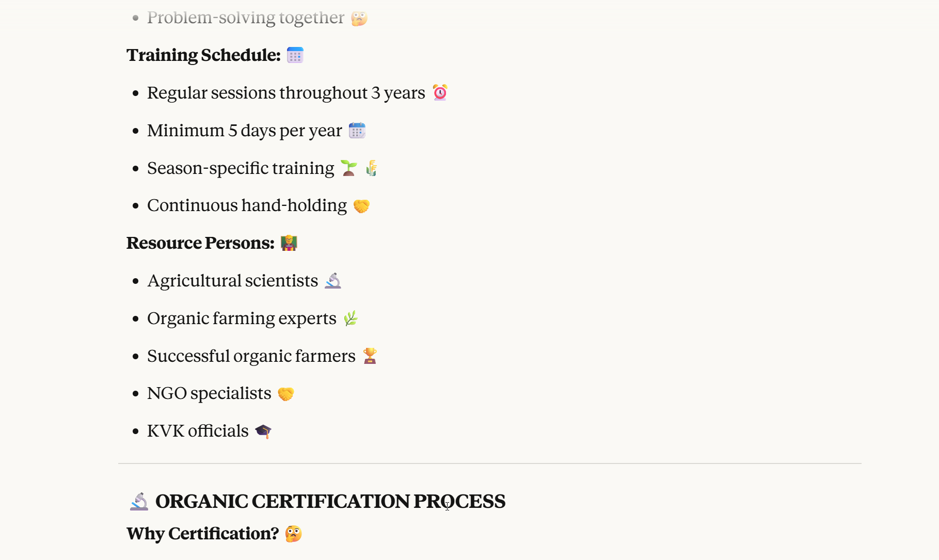The height and width of the screenshot is (560, 939).
Task: Click the KVK officials bullet text
Action: [198, 431]
